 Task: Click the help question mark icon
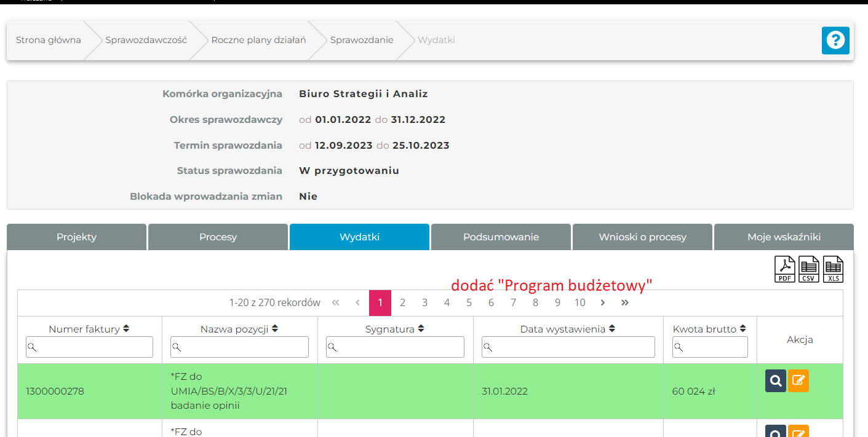coord(835,41)
